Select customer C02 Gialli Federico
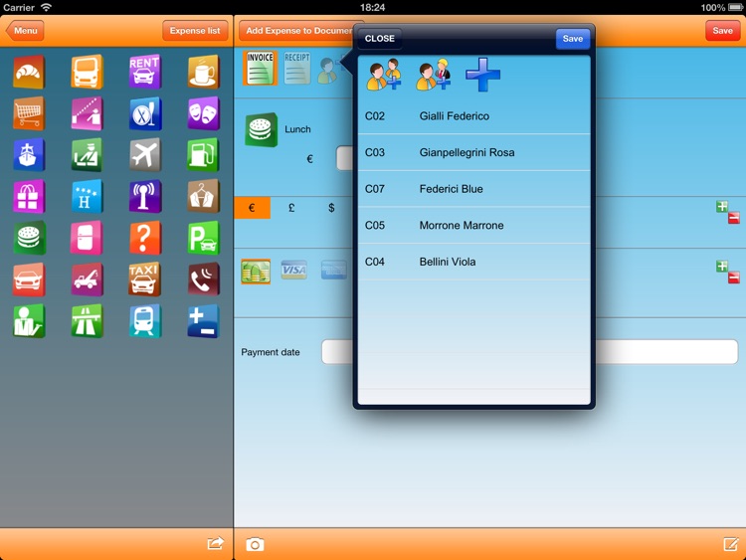Screen dimensions: 746x560 (473, 116)
